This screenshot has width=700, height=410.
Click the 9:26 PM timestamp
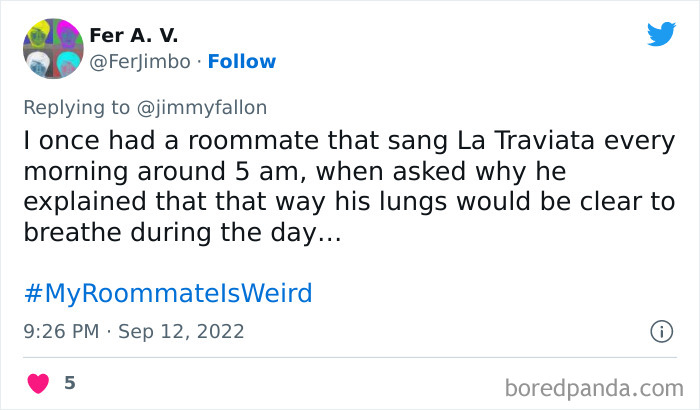pos(62,330)
